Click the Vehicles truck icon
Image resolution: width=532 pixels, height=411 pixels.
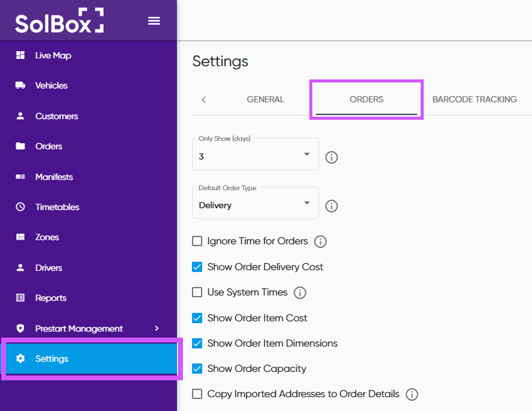point(20,85)
